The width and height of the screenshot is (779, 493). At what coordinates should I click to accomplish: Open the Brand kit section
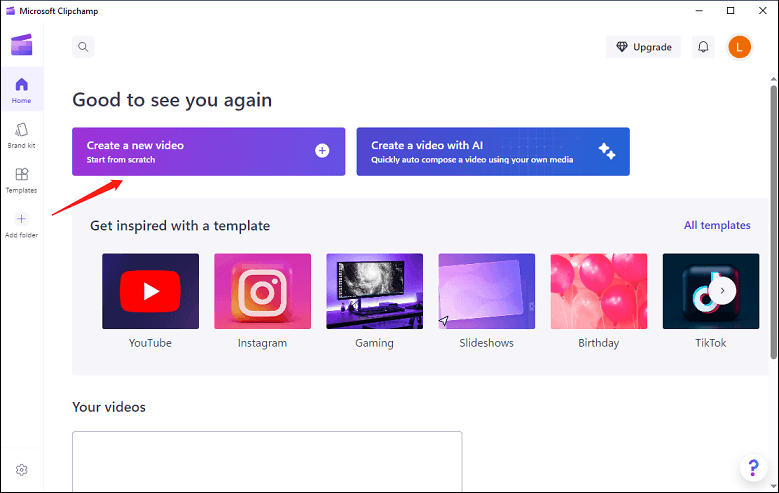[21, 135]
